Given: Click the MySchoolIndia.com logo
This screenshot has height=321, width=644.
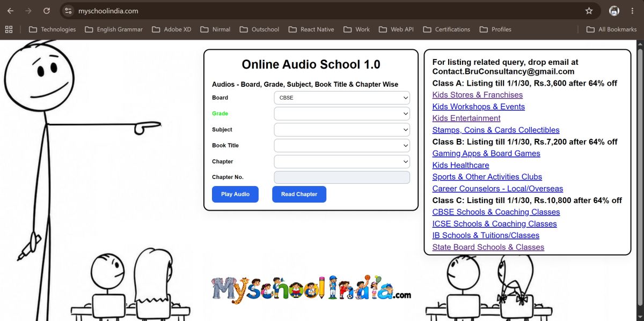Looking at the screenshot, I should coord(311,288).
